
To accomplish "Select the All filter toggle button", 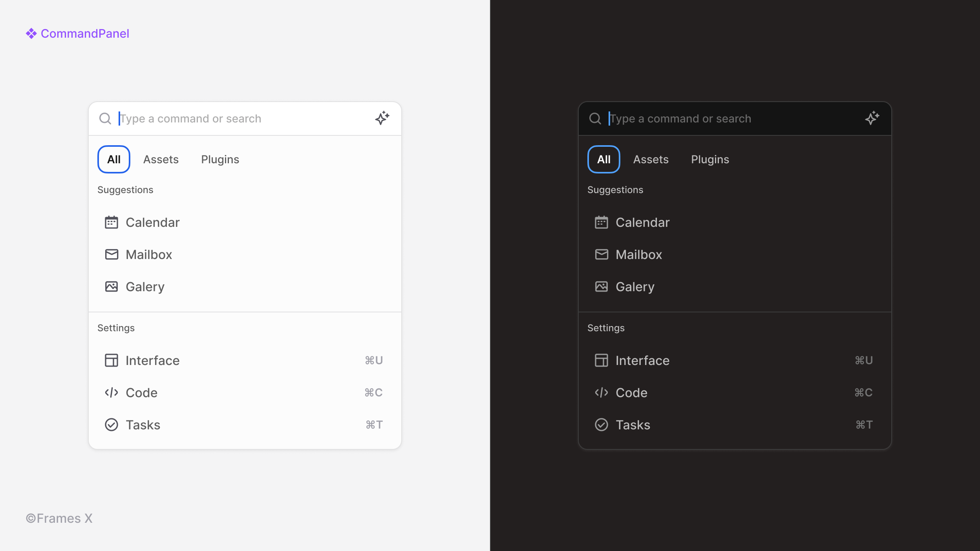I will [x=114, y=159].
